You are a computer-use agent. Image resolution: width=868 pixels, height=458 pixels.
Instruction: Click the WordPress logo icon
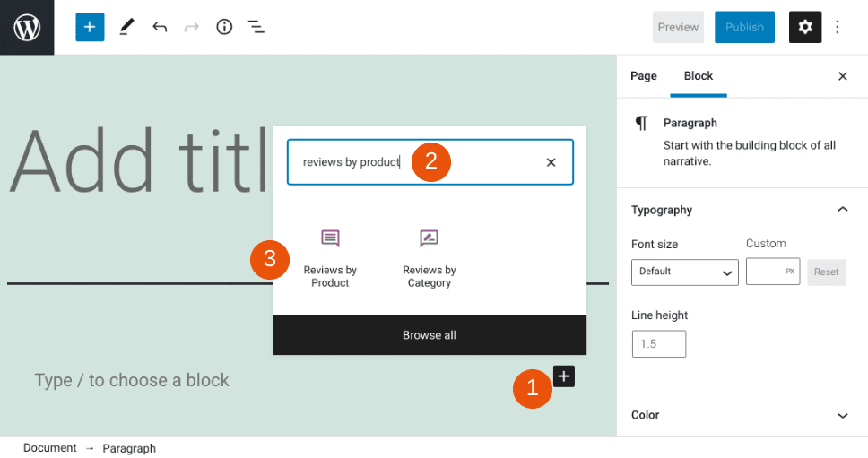(27, 27)
